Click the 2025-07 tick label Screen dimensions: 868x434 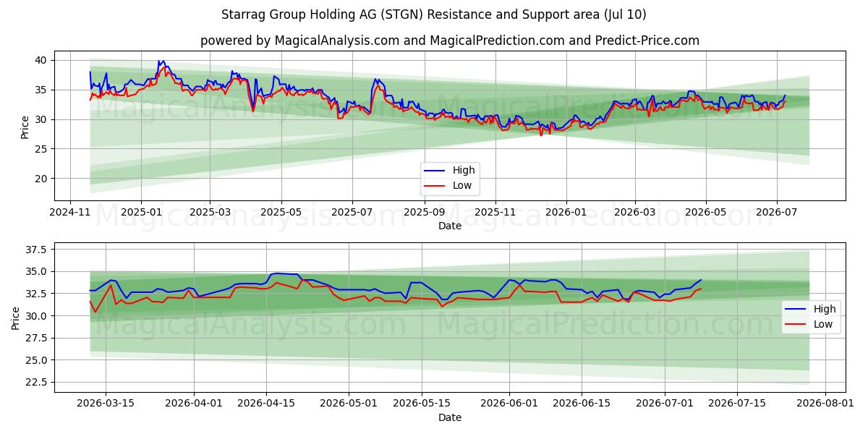click(x=352, y=213)
